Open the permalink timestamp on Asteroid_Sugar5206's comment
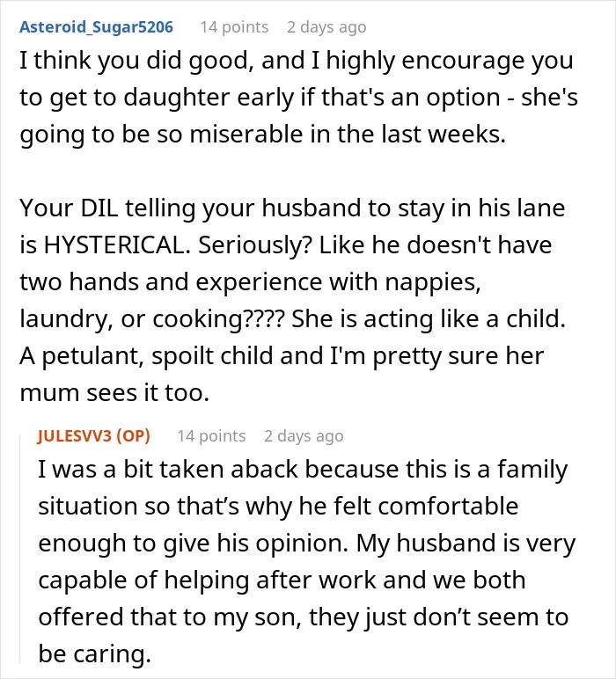Screen dimensions: 616x679 point(326,27)
